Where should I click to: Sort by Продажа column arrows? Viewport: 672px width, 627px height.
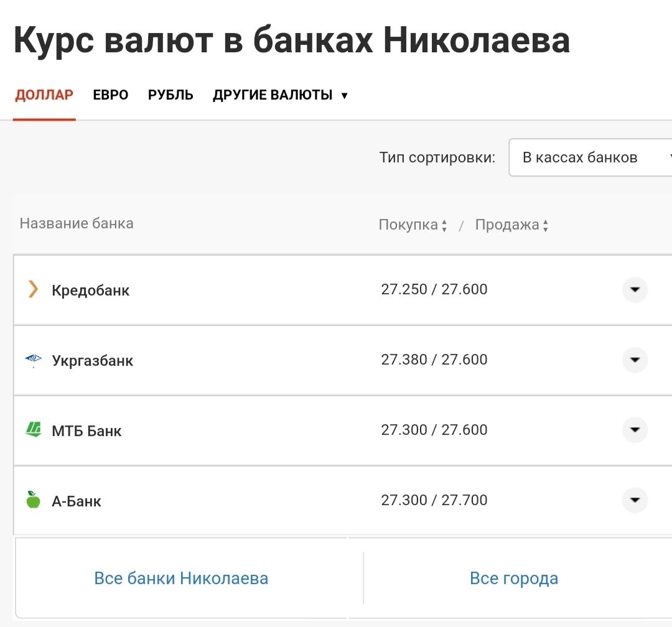tap(546, 225)
